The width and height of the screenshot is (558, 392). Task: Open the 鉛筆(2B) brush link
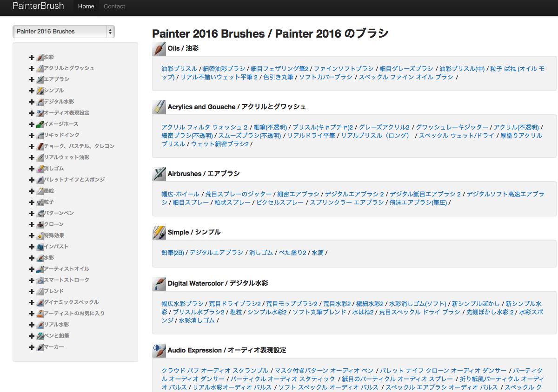click(173, 253)
